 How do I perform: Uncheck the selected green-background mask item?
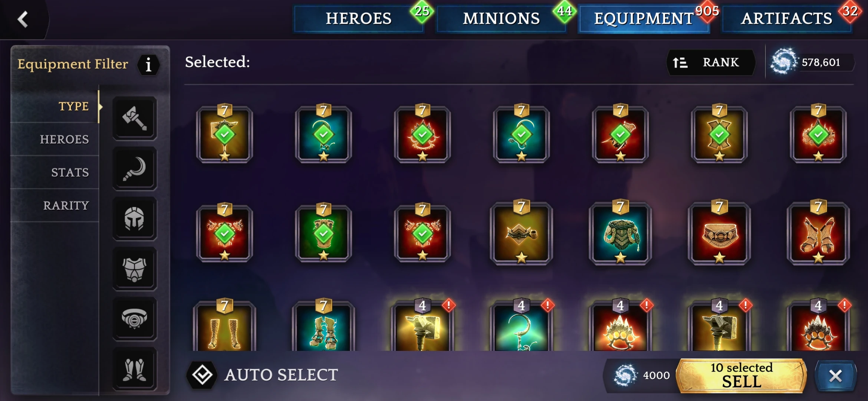click(323, 233)
